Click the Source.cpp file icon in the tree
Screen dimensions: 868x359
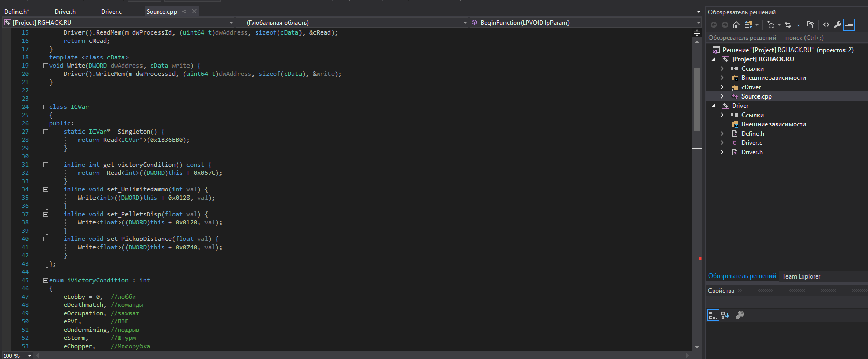click(x=734, y=96)
